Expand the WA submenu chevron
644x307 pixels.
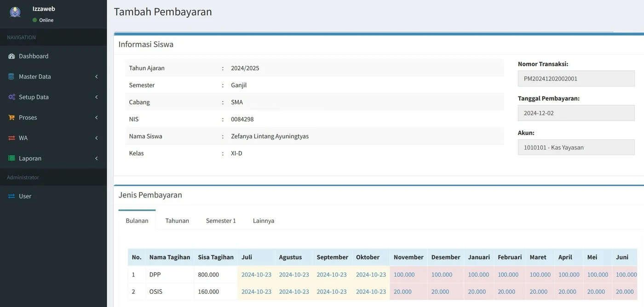[x=97, y=138]
